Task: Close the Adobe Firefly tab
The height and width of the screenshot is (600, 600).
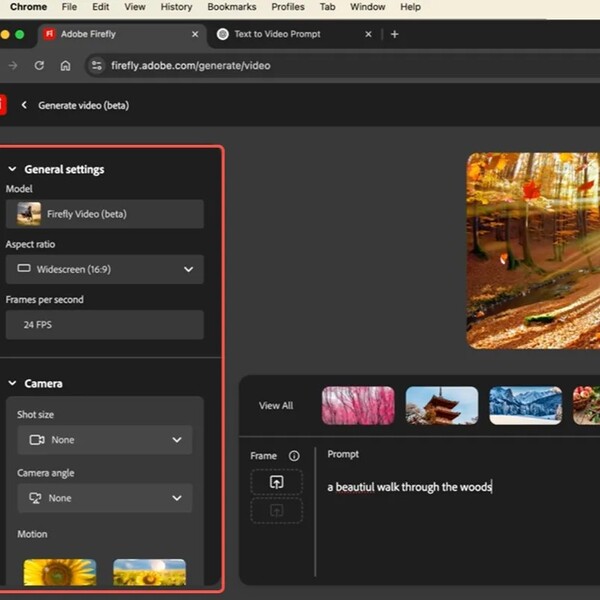Action: tap(195, 34)
